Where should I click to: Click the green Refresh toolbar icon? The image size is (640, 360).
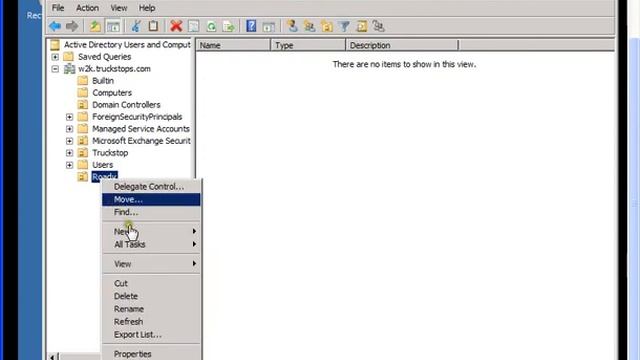211,27
